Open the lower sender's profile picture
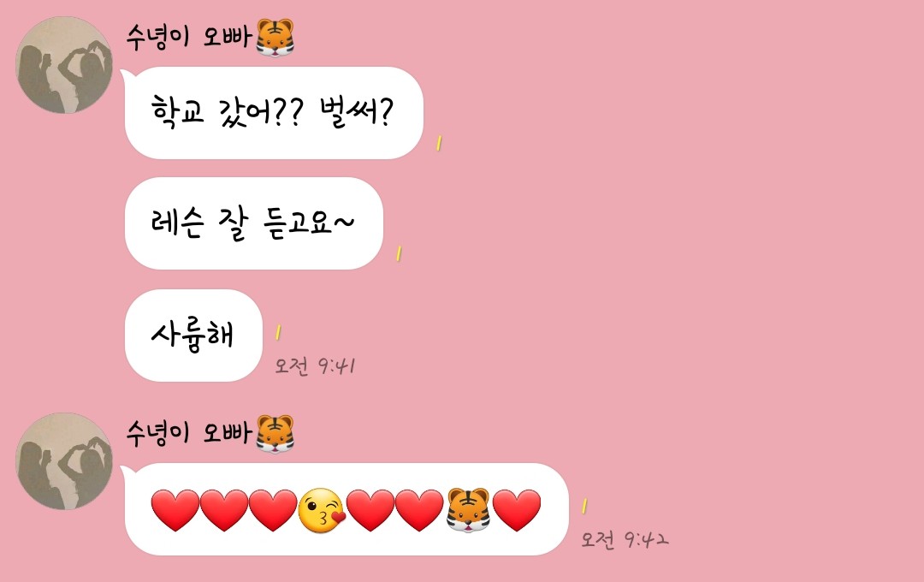The height and width of the screenshot is (582, 924). pos(63,461)
